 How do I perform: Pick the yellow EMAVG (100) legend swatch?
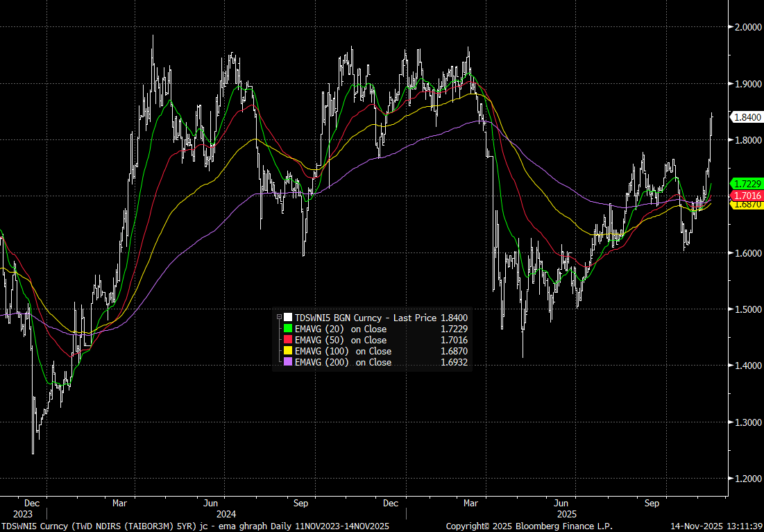[x=288, y=351]
